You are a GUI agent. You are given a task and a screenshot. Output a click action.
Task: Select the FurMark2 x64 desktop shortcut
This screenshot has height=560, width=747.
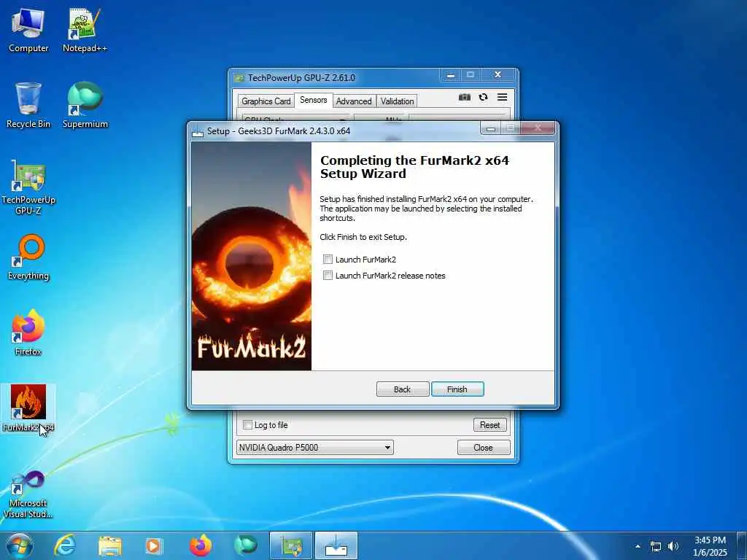[x=28, y=408]
